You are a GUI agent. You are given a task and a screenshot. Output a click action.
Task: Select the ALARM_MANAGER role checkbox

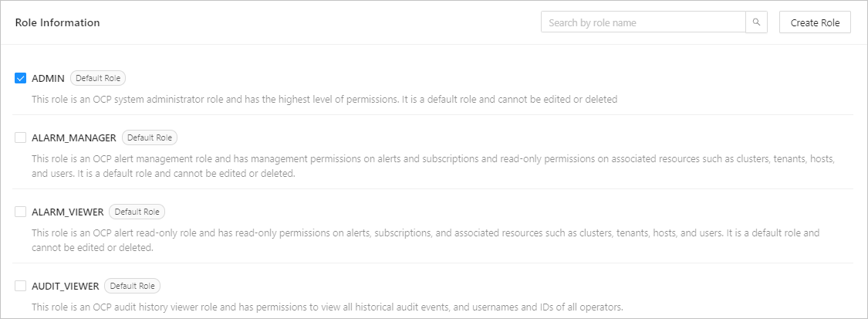pos(21,137)
